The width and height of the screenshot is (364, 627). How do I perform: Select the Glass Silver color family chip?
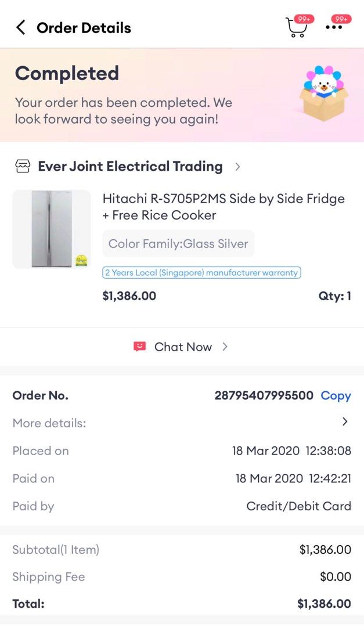tap(178, 243)
